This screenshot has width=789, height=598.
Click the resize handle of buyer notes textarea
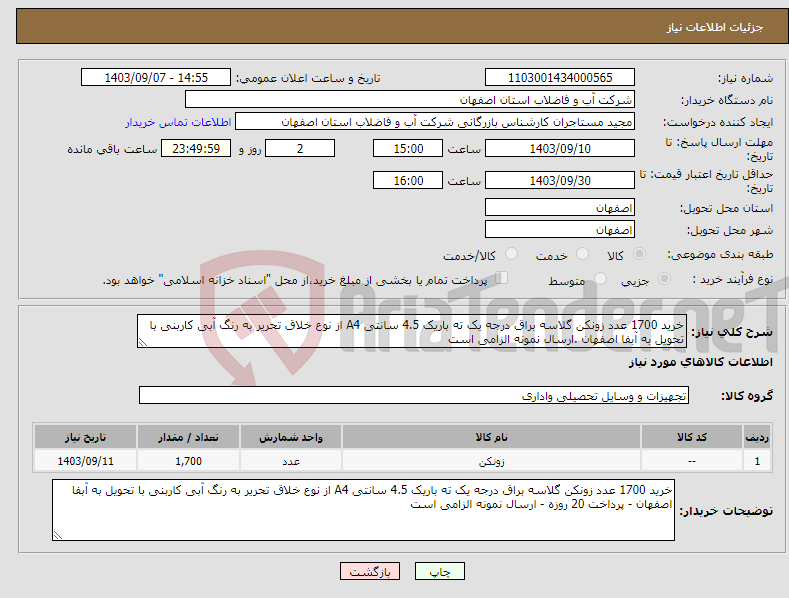tap(58, 535)
